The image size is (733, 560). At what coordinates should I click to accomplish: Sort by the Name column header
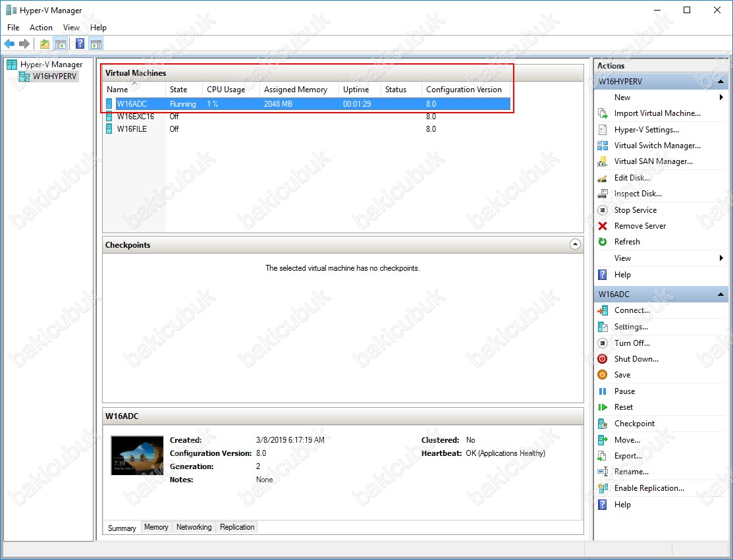coord(134,90)
